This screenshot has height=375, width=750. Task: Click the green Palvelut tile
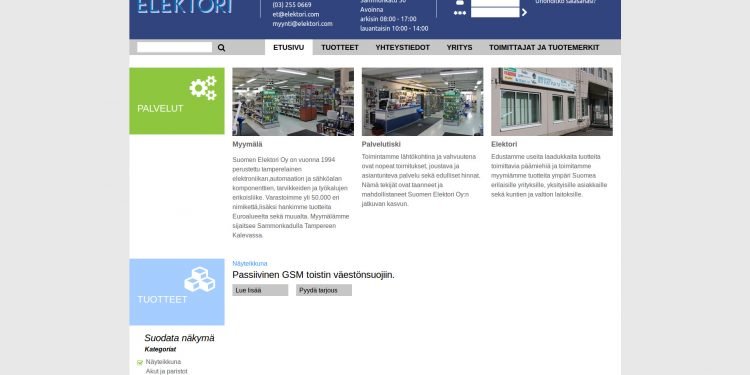(x=177, y=101)
